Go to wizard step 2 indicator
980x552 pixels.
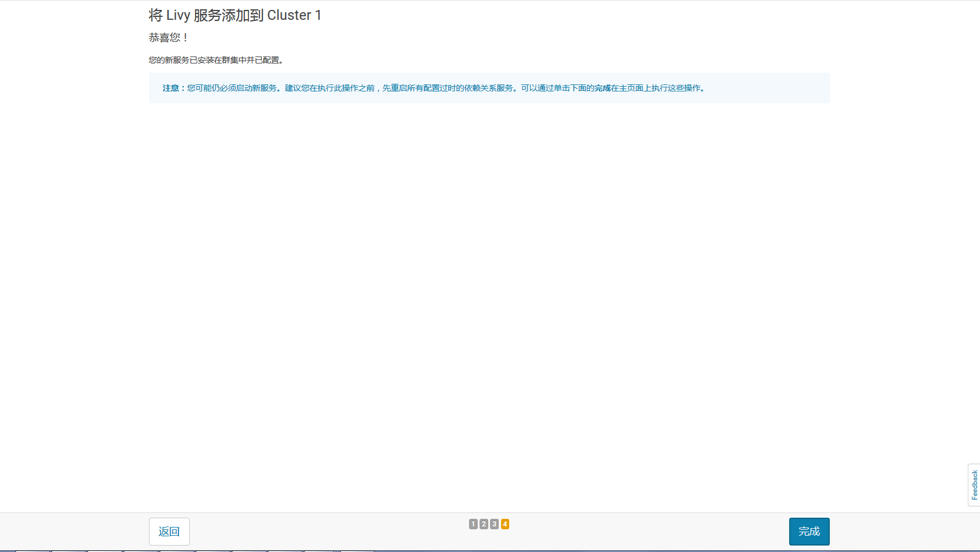tap(484, 524)
